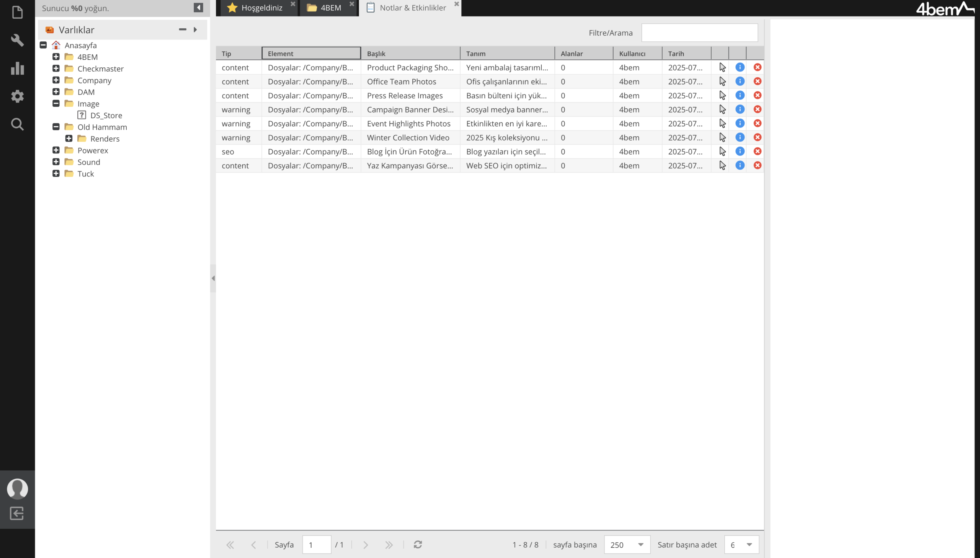Expand the Company folder
Viewport: 980px width, 558px height.
pos(56,80)
